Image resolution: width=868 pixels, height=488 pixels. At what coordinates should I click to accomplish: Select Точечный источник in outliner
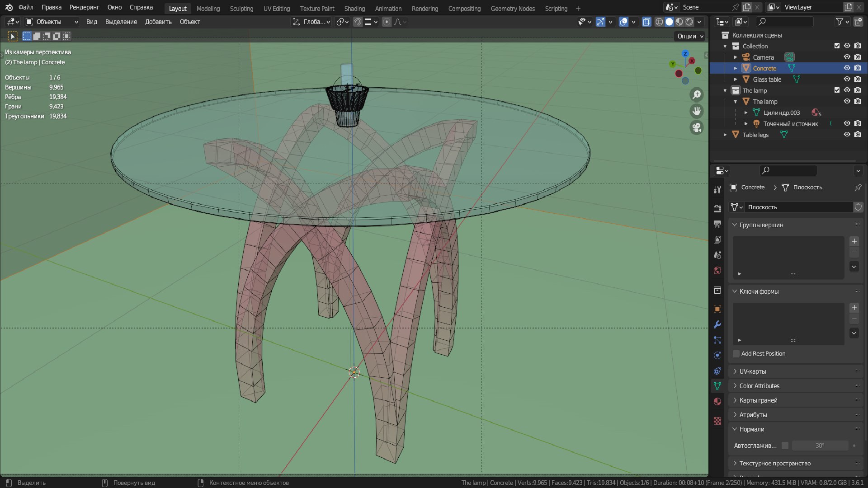[x=790, y=124]
